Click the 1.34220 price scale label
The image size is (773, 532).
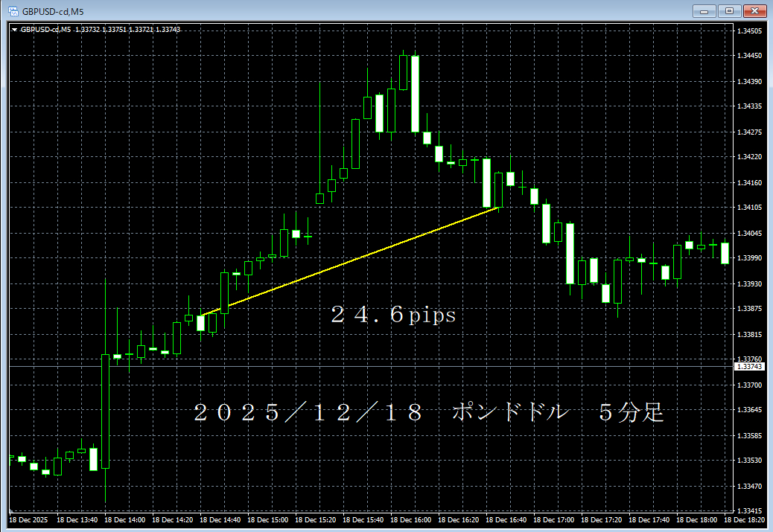pos(749,157)
